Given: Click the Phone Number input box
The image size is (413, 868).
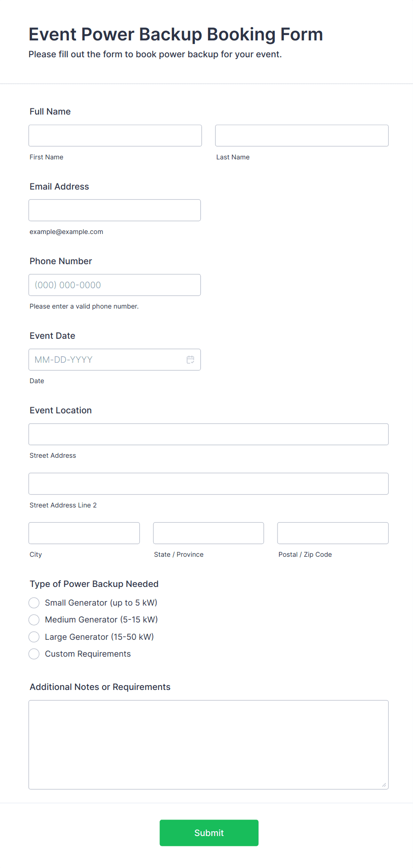Looking at the screenshot, I should coord(115,285).
